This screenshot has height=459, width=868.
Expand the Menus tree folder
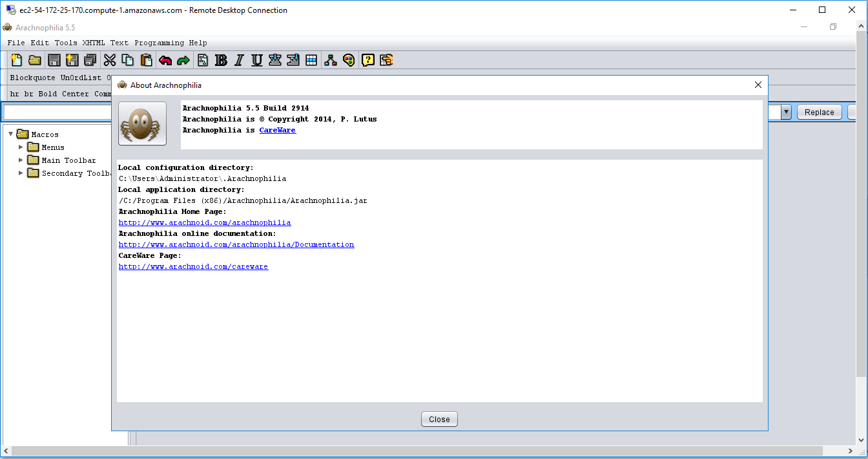[x=21, y=147]
